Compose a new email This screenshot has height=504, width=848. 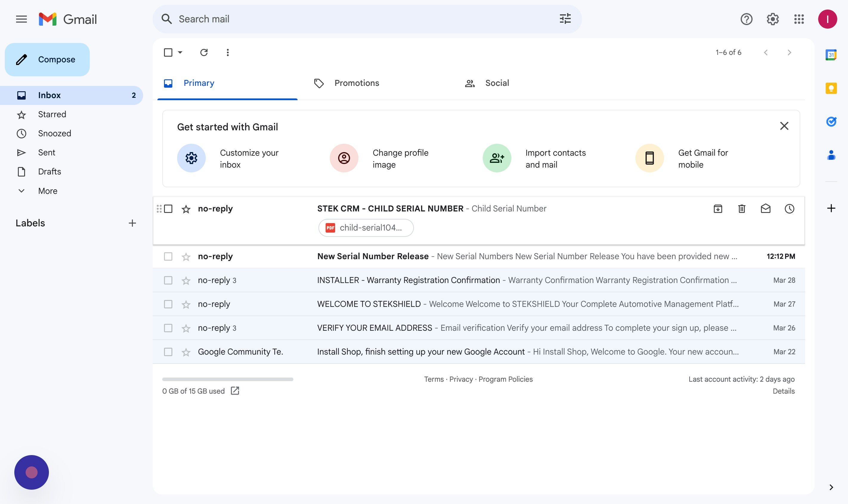[x=47, y=59]
